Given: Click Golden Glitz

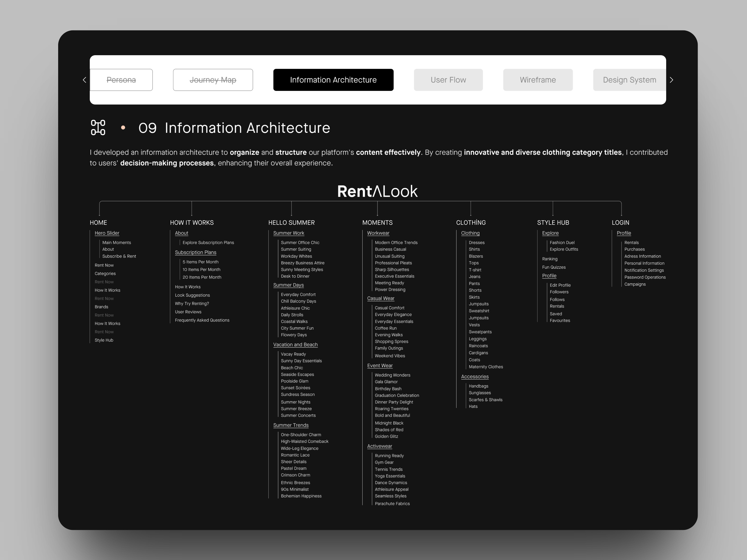Looking at the screenshot, I should point(386,437).
